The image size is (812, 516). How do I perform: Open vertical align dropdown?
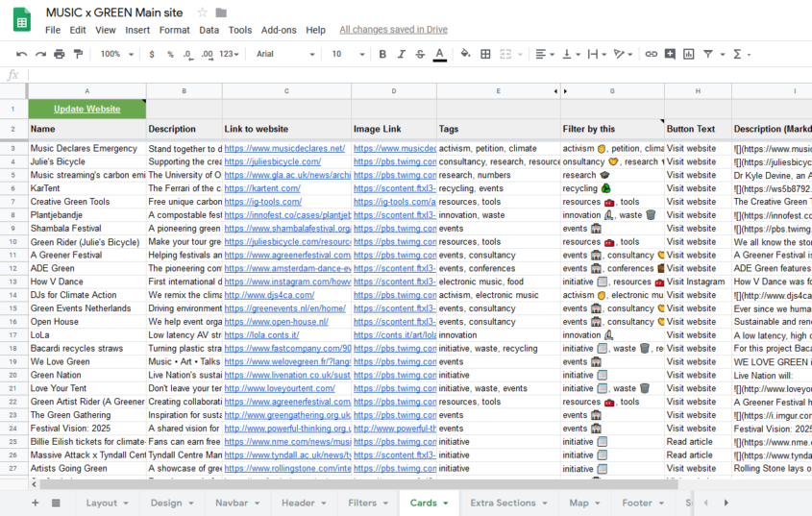tap(571, 54)
